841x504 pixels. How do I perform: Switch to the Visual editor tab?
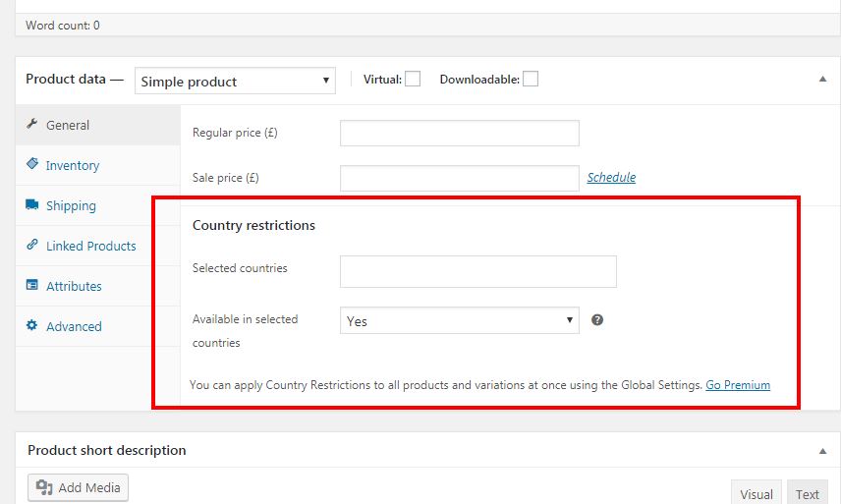pos(756,493)
